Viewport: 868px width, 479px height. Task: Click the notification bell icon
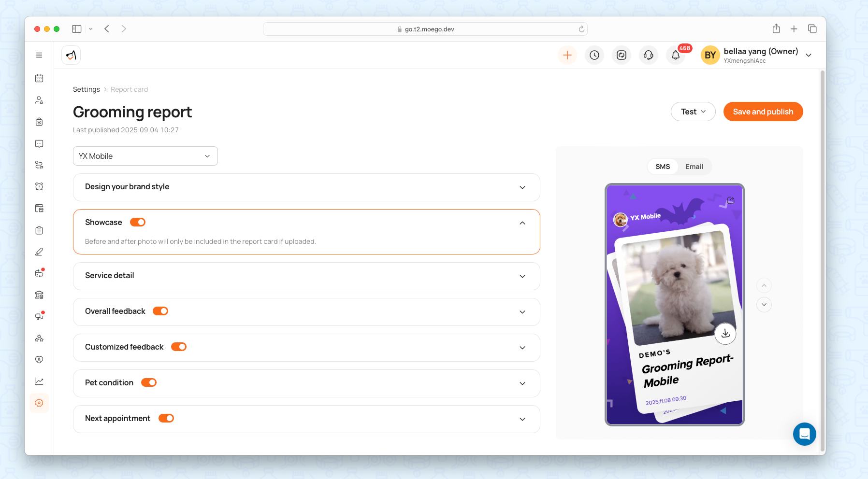click(676, 55)
